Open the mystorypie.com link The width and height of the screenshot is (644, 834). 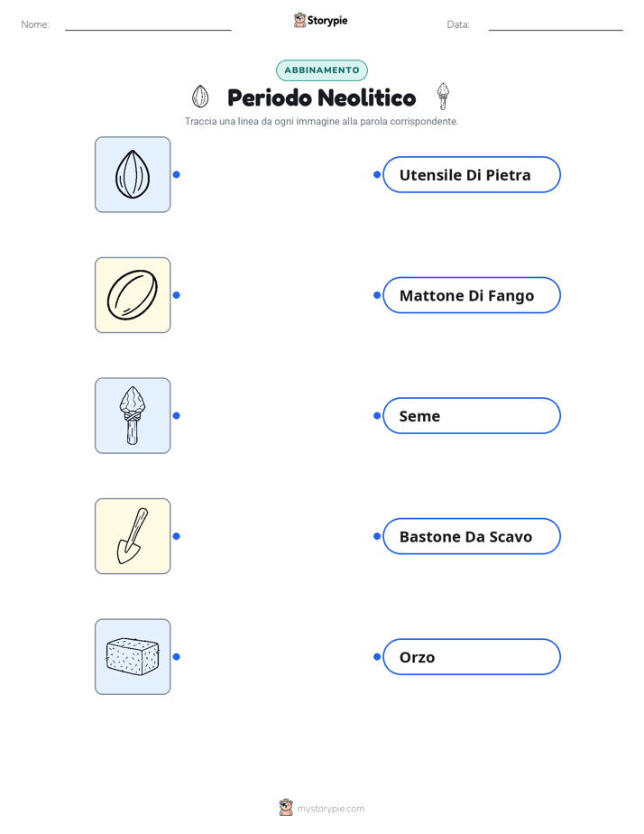pos(330,809)
